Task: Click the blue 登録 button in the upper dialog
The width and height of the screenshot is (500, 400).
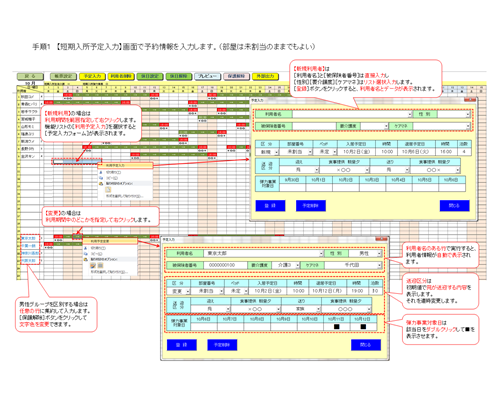Action: click(270, 206)
